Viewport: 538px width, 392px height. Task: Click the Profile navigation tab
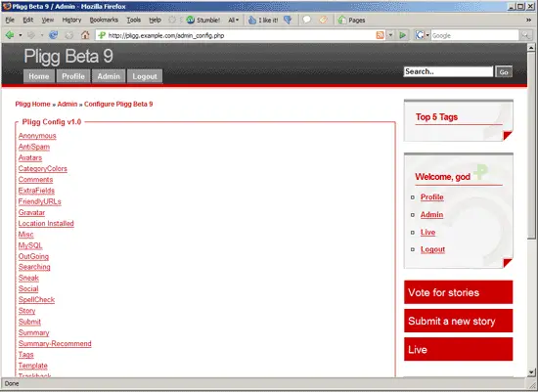[73, 76]
